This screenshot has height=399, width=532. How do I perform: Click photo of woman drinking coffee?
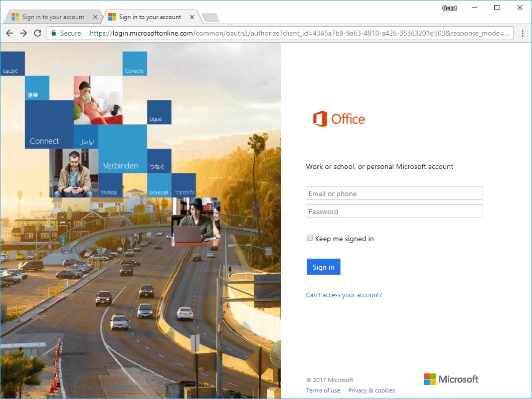pyautogui.click(x=98, y=100)
